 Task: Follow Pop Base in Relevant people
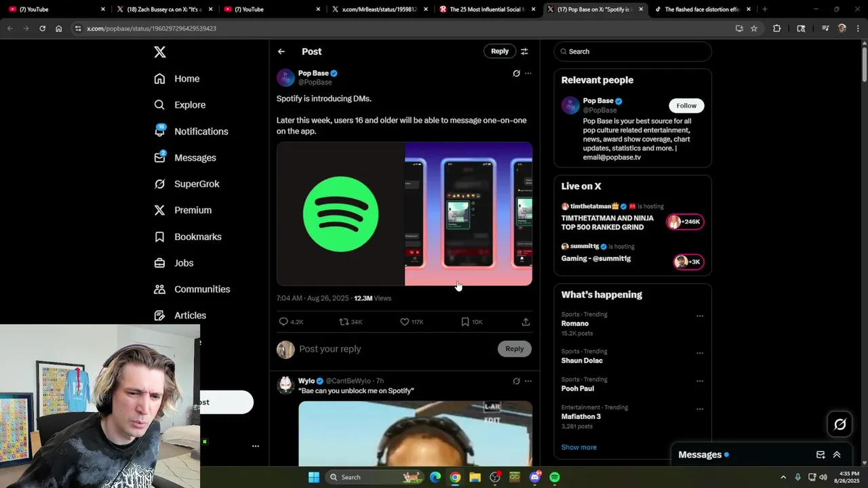686,106
